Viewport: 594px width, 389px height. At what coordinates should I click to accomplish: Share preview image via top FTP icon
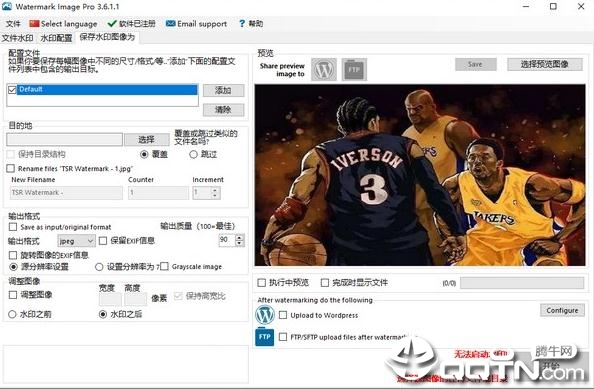[x=354, y=69]
